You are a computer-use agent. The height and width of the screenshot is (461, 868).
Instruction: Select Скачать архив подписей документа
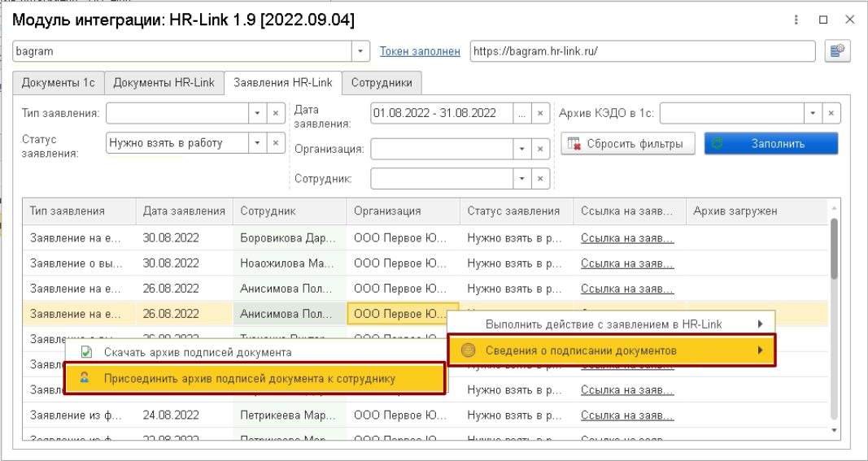point(255,352)
